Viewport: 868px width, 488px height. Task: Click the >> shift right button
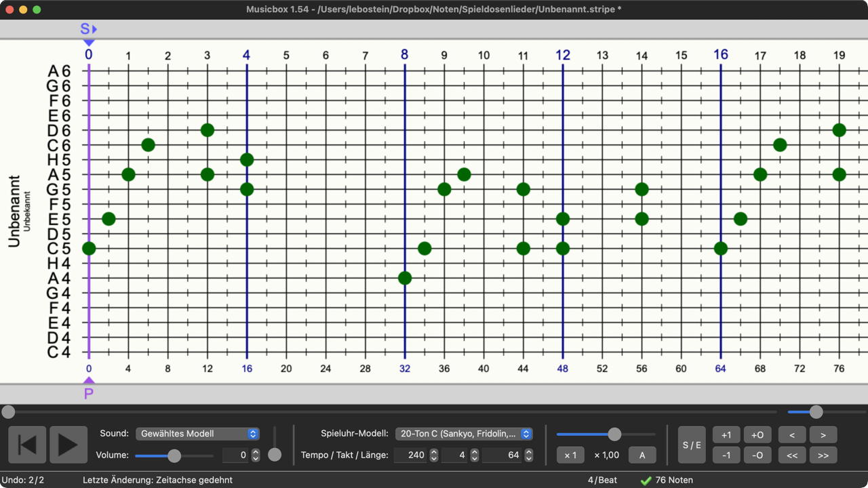[823, 455]
